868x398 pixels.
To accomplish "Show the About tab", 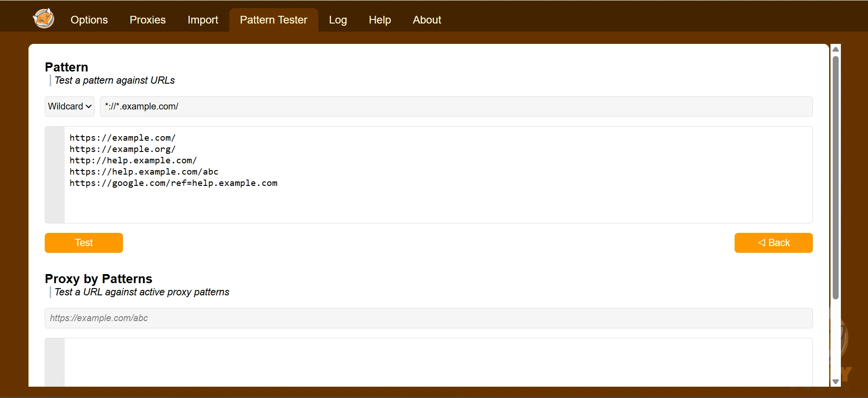I will click(426, 20).
